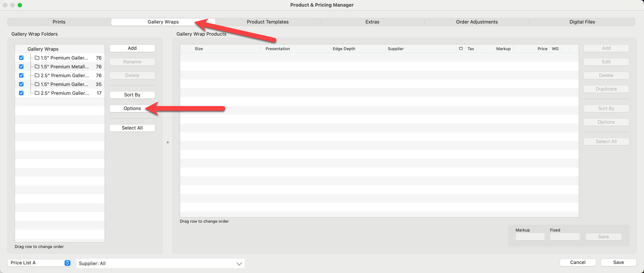Click folder icon of first 1.5" Premium Gallery row
Viewport: 644px width, 273px height.
[37, 58]
